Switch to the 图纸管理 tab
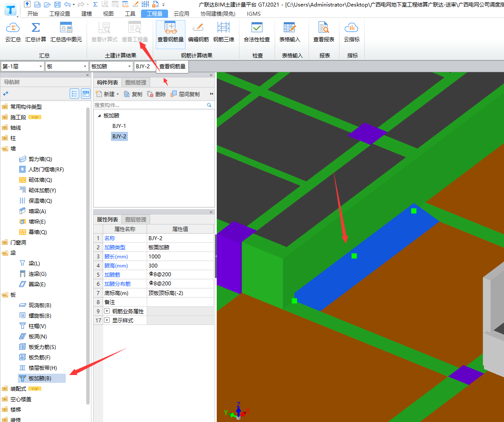The height and width of the screenshot is (422, 504). coord(136,83)
